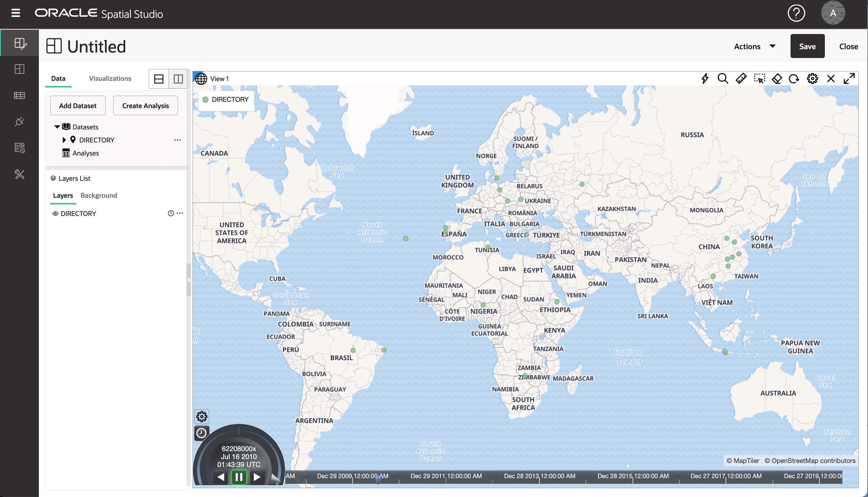Screen dimensions: 868x497
Task: Open the Actions dropdown menu
Action: tap(754, 46)
